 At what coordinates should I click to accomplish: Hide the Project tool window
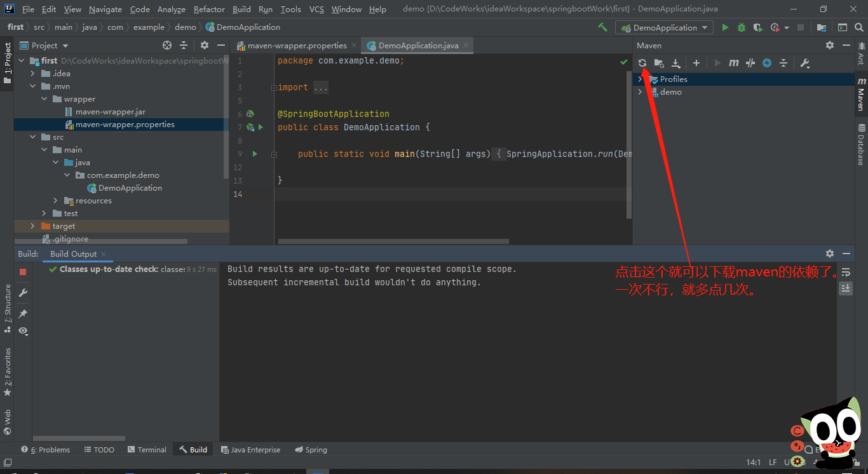click(x=220, y=45)
